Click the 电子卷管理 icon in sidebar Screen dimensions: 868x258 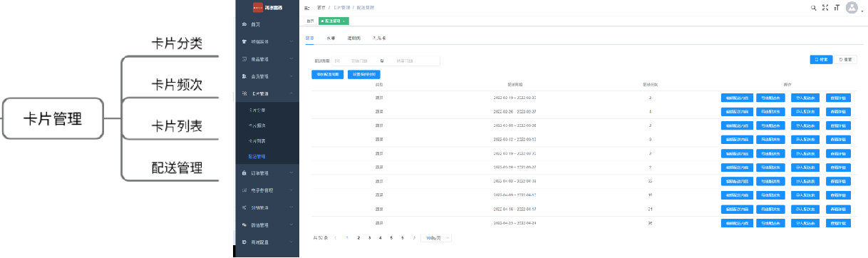[x=244, y=190]
